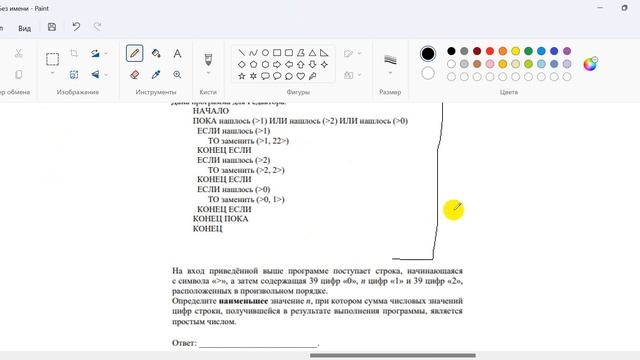
Task: Pick the Diamond shape
Action: click(242, 64)
